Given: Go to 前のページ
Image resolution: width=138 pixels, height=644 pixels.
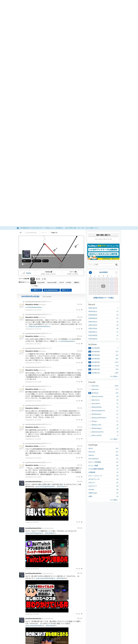Looking at the screenshot, I should [x=36, y=290].
